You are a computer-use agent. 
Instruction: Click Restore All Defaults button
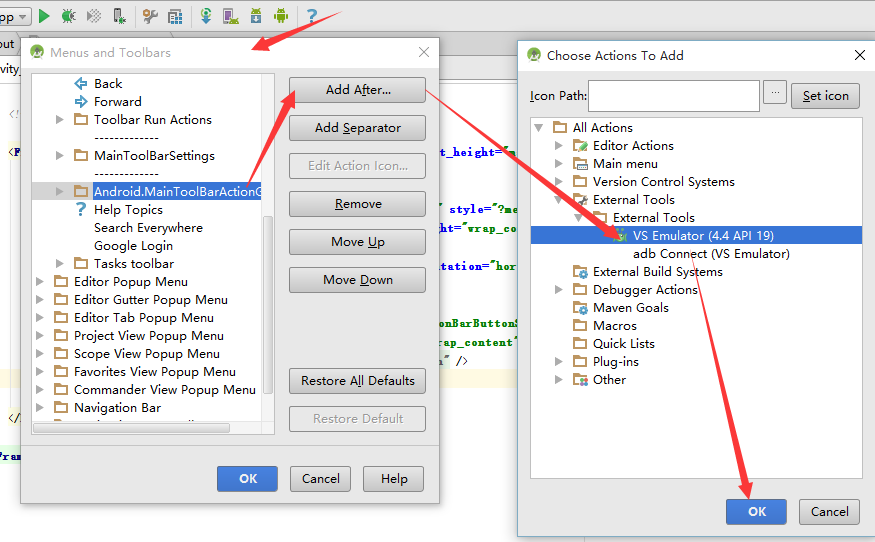point(357,381)
